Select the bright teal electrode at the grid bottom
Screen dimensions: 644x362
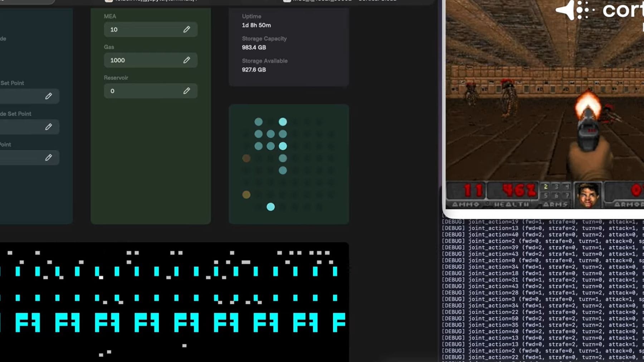(x=270, y=207)
